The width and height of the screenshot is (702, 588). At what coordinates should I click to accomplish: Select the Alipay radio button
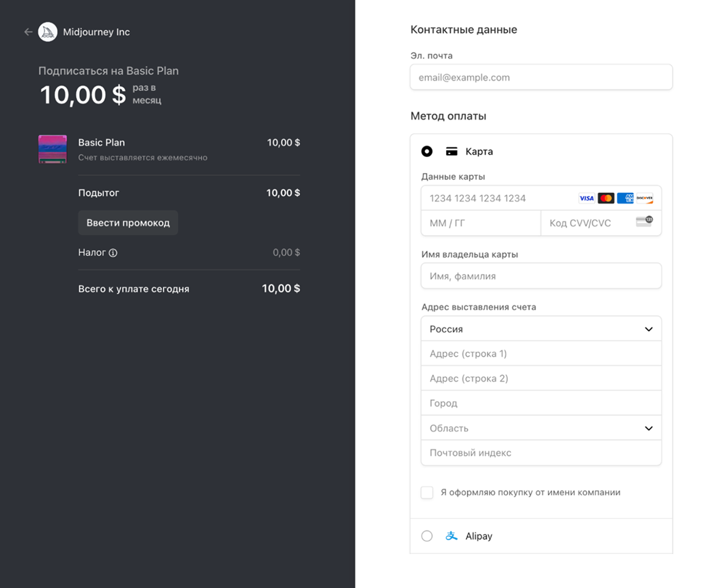pyautogui.click(x=427, y=536)
